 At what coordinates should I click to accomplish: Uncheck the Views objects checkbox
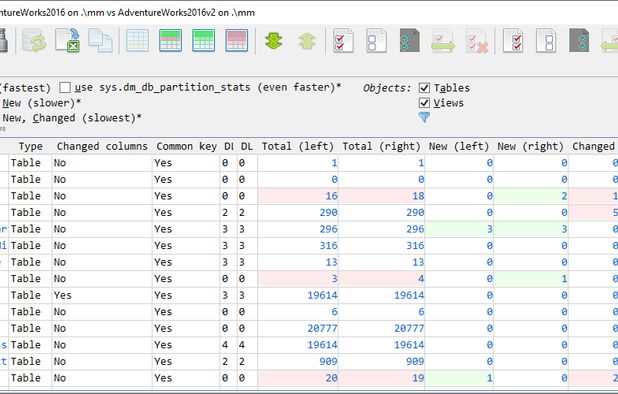tap(424, 103)
